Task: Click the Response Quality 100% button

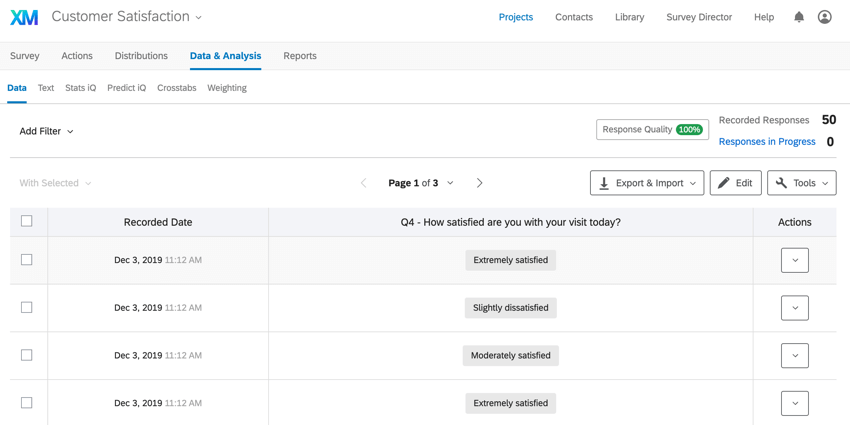Action: coord(653,130)
